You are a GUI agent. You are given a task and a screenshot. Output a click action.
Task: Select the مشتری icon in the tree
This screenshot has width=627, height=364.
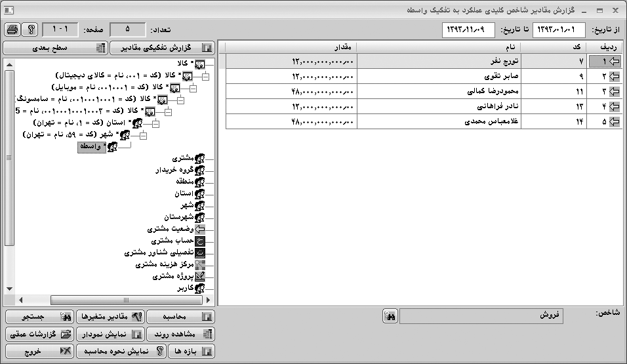tap(201, 158)
